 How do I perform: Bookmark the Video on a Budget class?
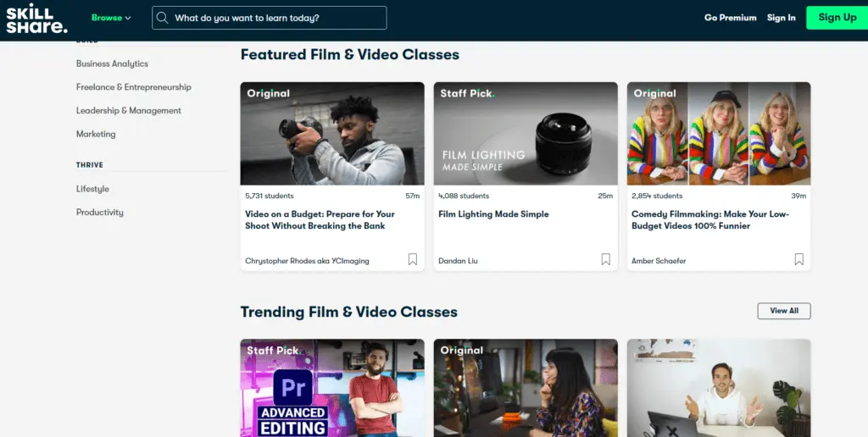413,259
